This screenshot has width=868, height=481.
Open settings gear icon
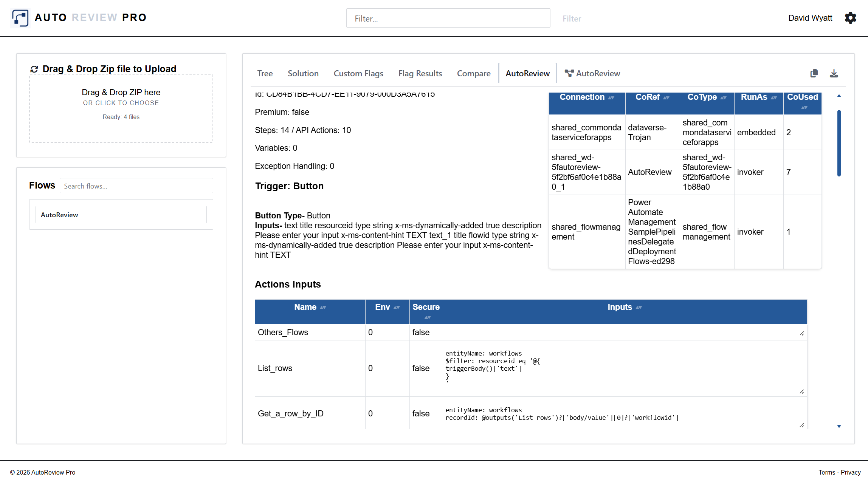[x=850, y=18]
